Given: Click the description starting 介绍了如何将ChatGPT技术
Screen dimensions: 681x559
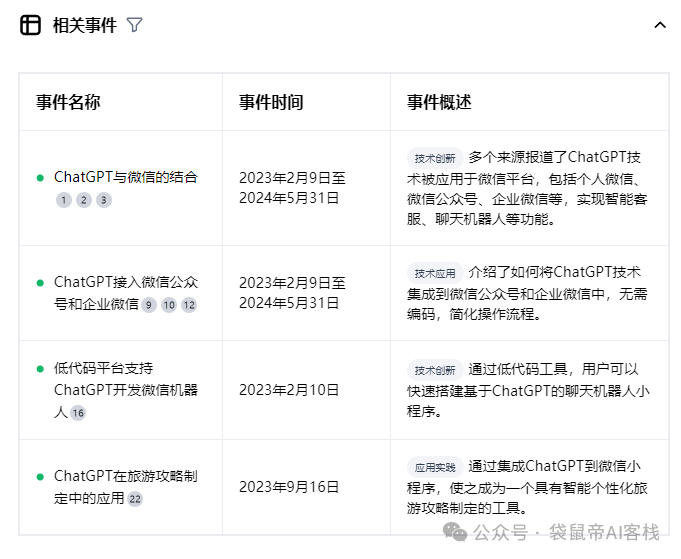Looking at the screenshot, I should tap(527, 293).
